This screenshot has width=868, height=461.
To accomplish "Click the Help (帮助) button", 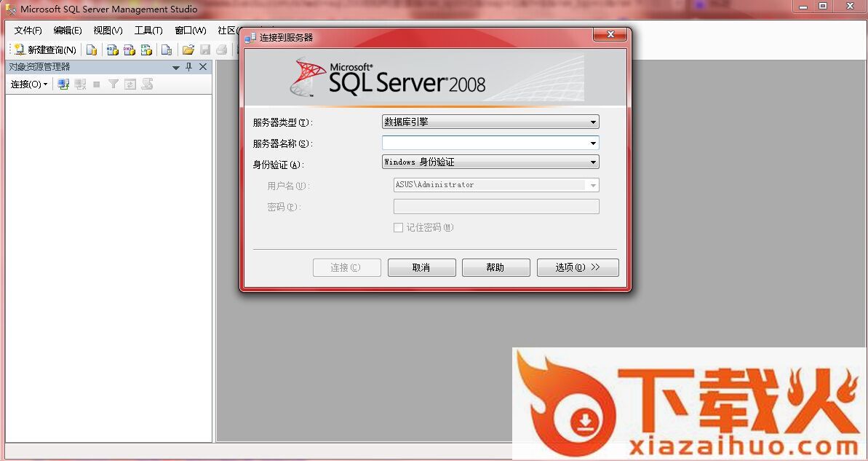I will click(x=495, y=267).
